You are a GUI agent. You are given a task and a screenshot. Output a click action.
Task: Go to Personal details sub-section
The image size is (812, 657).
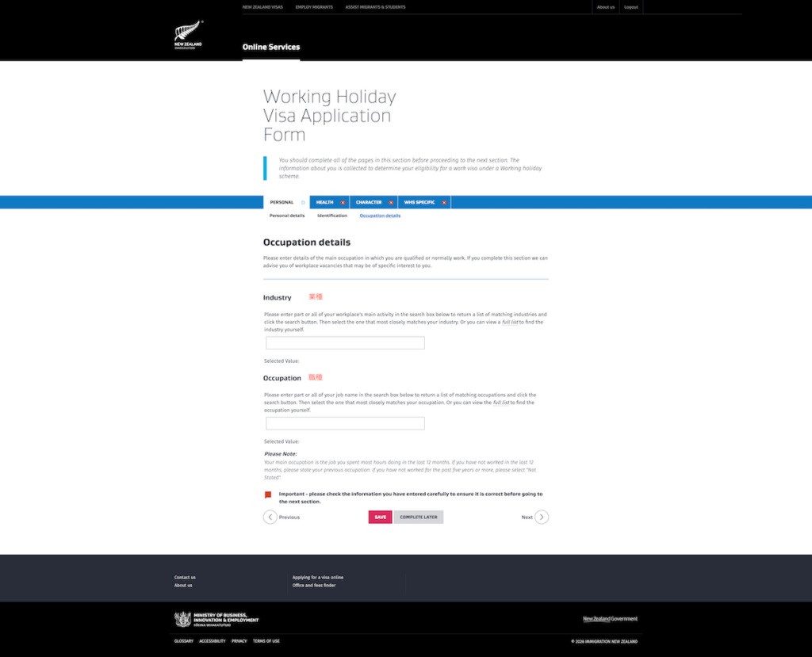(286, 216)
